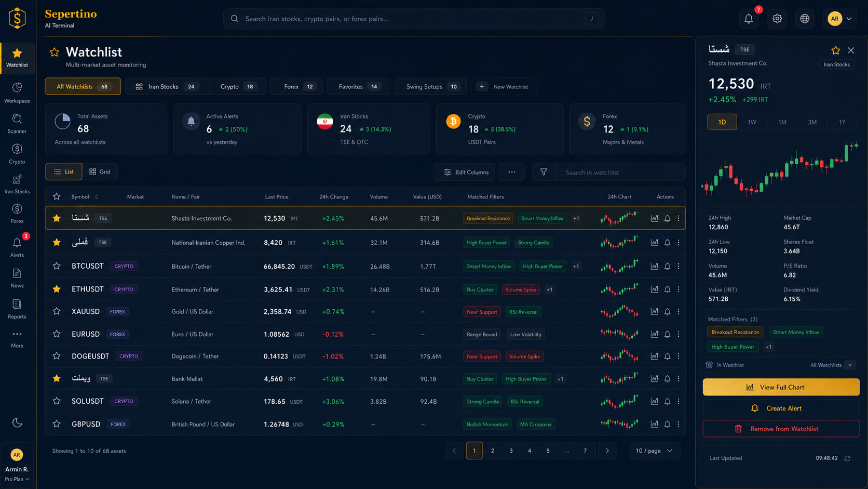
Task: Click the Sepertino logo icon
Action: [17, 18]
